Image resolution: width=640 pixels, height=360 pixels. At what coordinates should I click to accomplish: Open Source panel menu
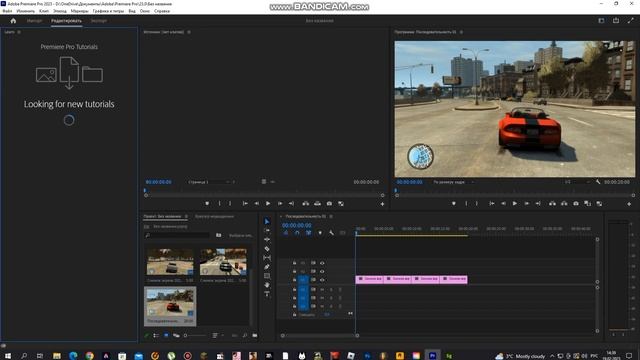click(189, 32)
